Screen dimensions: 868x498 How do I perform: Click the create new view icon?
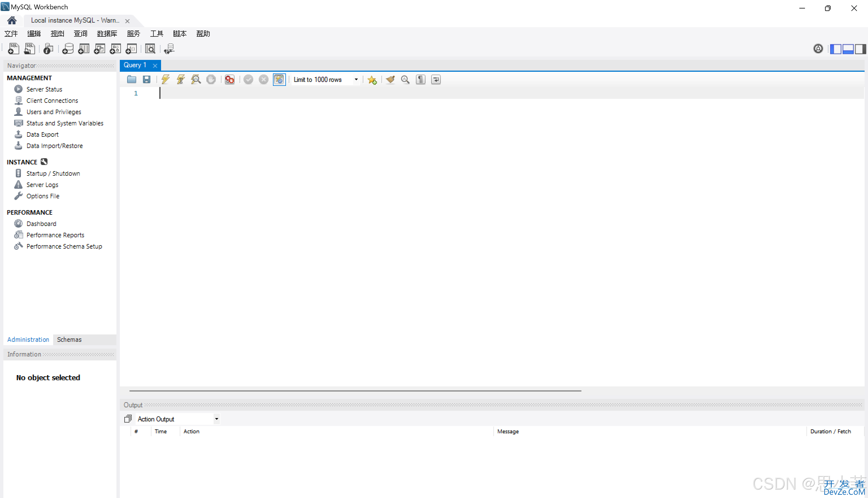tap(99, 49)
